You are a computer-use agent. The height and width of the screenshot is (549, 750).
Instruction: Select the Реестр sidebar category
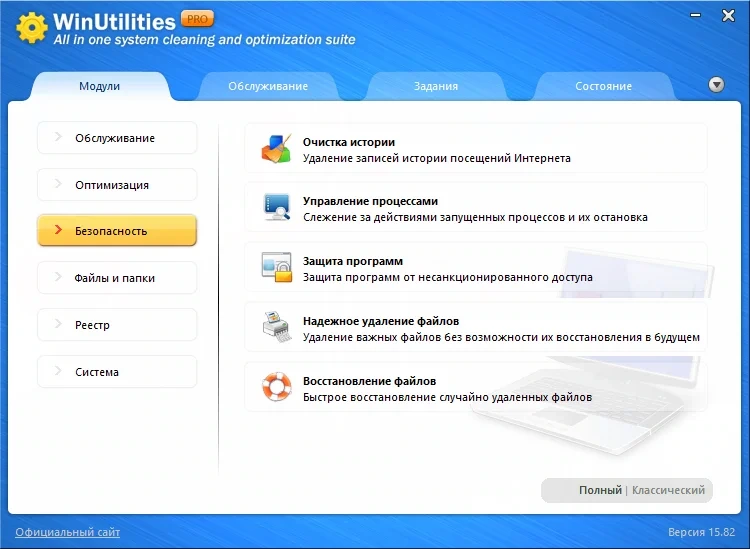pyautogui.click(x=117, y=325)
